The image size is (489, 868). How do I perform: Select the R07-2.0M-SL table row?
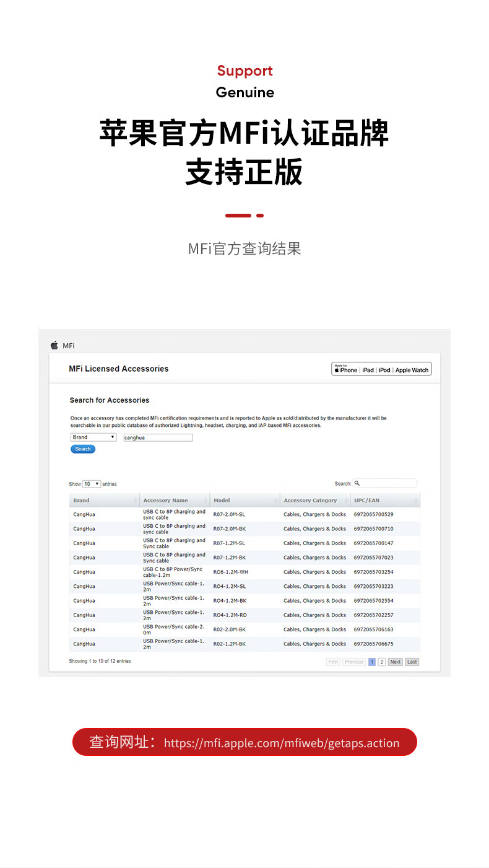pos(244,514)
